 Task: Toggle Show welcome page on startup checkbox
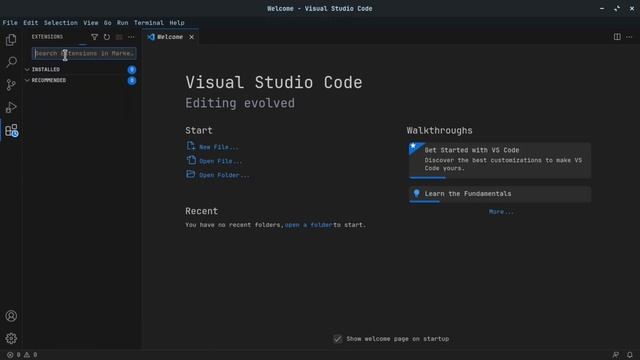pos(338,339)
